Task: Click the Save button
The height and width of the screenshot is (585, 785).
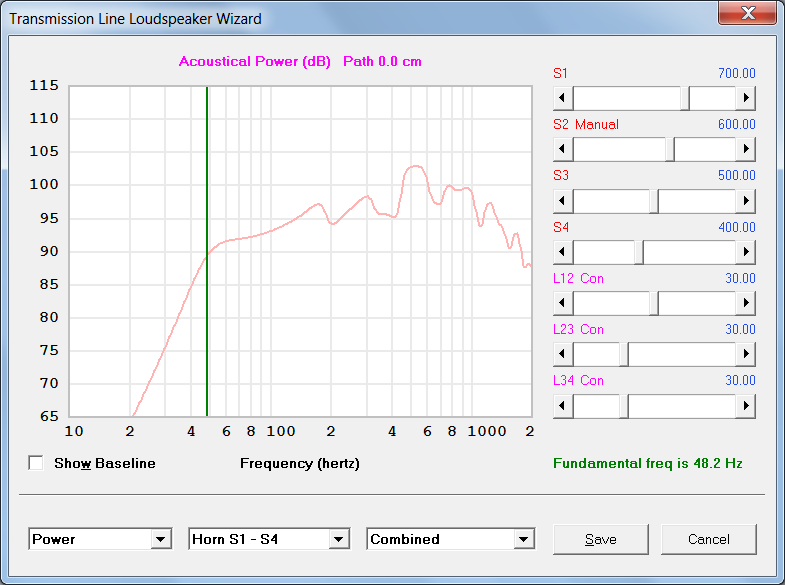Action: point(601,539)
